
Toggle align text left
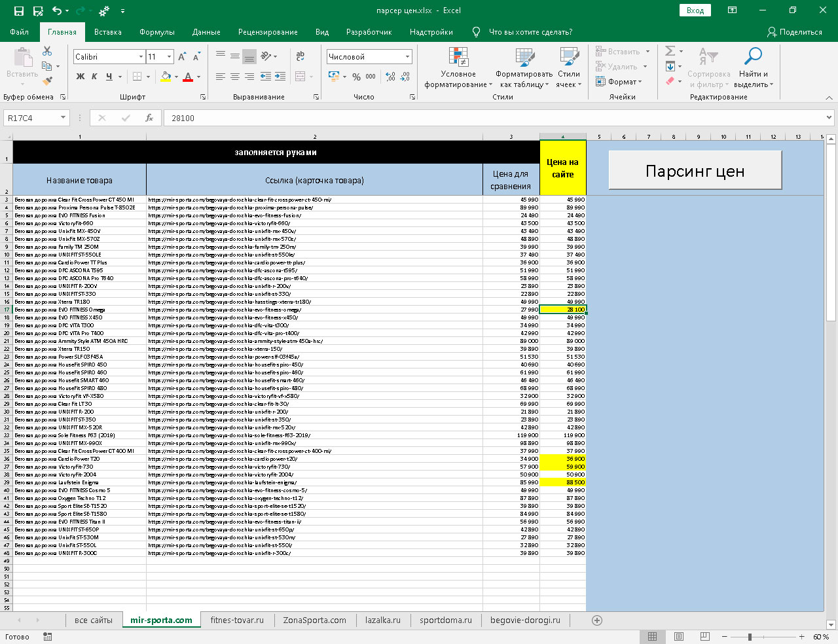(x=221, y=77)
